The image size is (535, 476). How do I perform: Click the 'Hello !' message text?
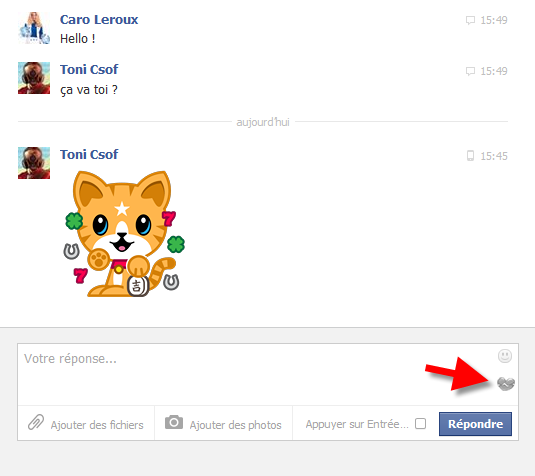pyautogui.click(x=77, y=39)
